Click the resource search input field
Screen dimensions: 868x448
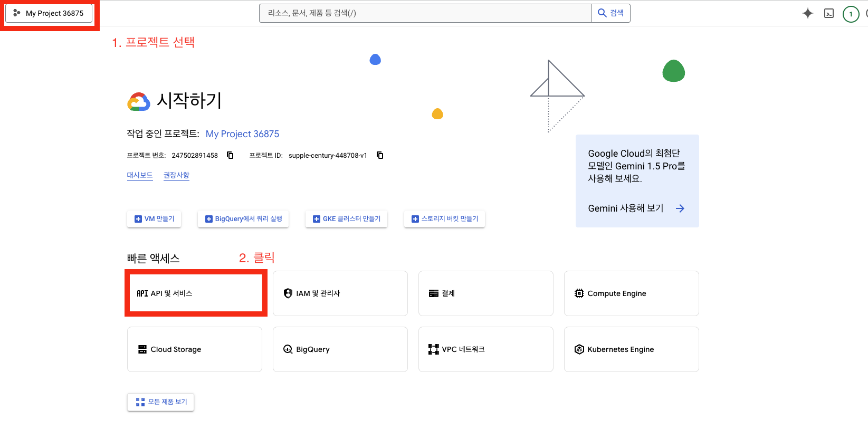[425, 13]
